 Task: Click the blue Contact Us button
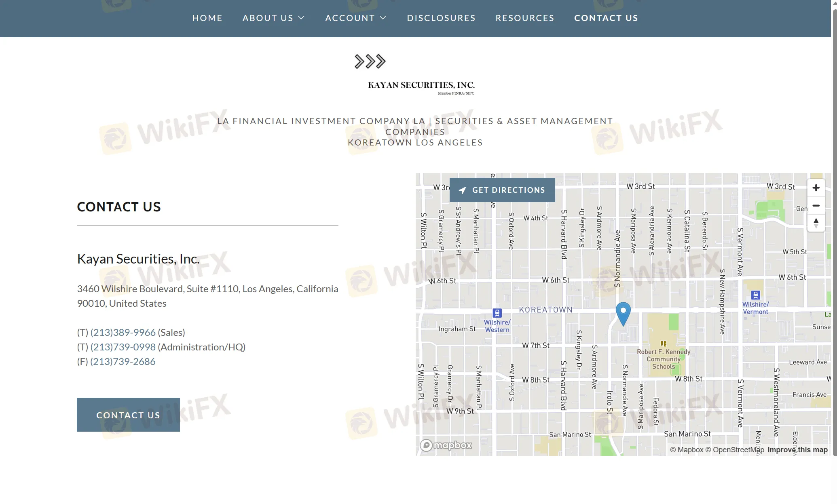coord(128,415)
